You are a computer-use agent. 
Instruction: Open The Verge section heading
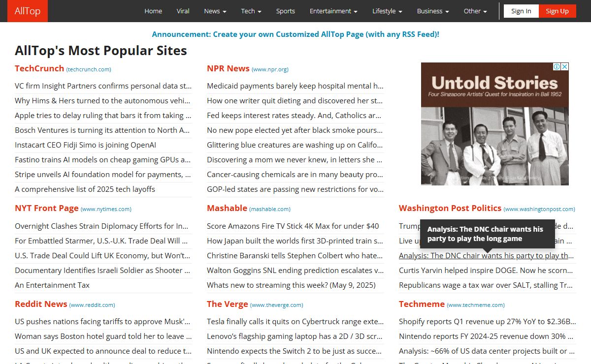point(228,304)
